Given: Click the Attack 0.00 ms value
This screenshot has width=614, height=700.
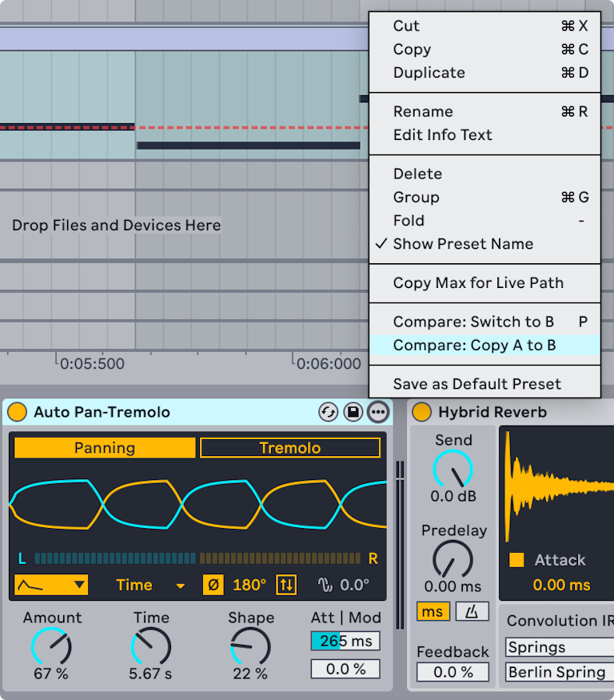Looking at the screenshot, I should coord(561,585).
